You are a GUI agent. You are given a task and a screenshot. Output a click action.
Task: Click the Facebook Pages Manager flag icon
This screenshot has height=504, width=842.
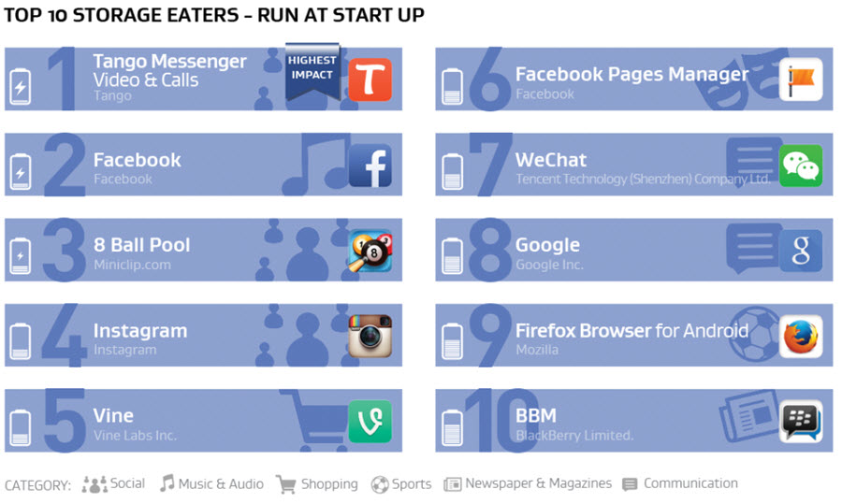[801, 79]
